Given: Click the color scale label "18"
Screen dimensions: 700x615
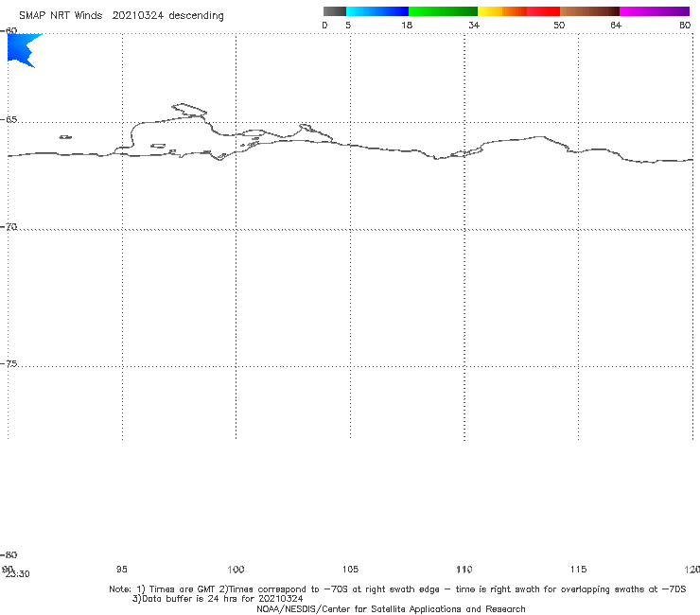Looking at the screenshot, I should [407, 25].
